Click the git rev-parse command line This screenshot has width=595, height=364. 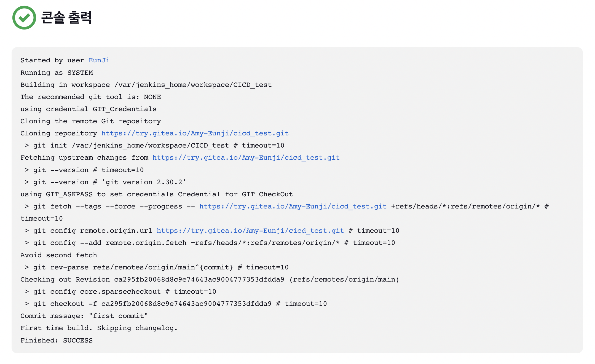coord(156,267)
